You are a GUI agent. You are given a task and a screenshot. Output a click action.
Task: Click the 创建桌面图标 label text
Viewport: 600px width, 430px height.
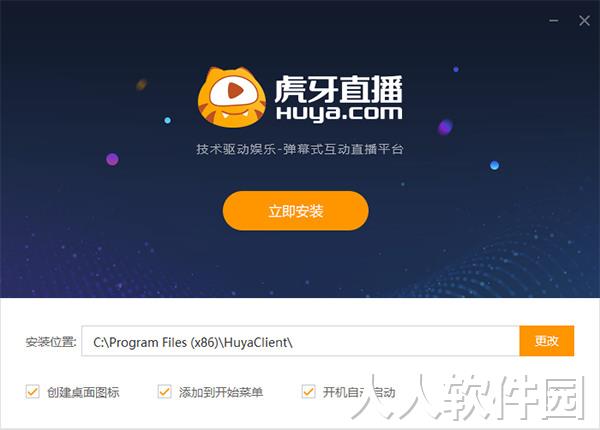click(x=83, y=392)
